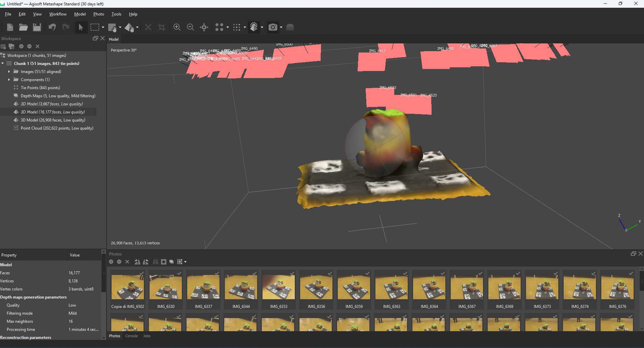The image size is (644, 348).
Task: Click the Save project floppy icon
Action: click(x=37, y=27)
